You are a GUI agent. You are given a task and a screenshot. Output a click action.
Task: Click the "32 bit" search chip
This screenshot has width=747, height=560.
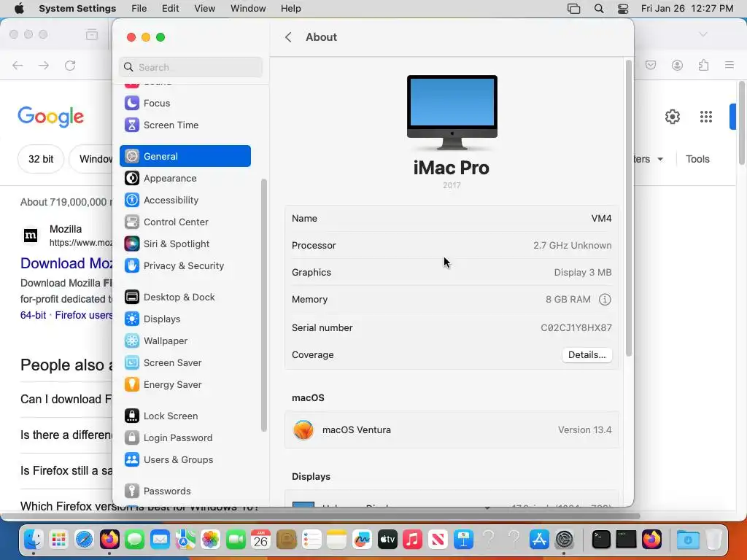click(41, 159)
